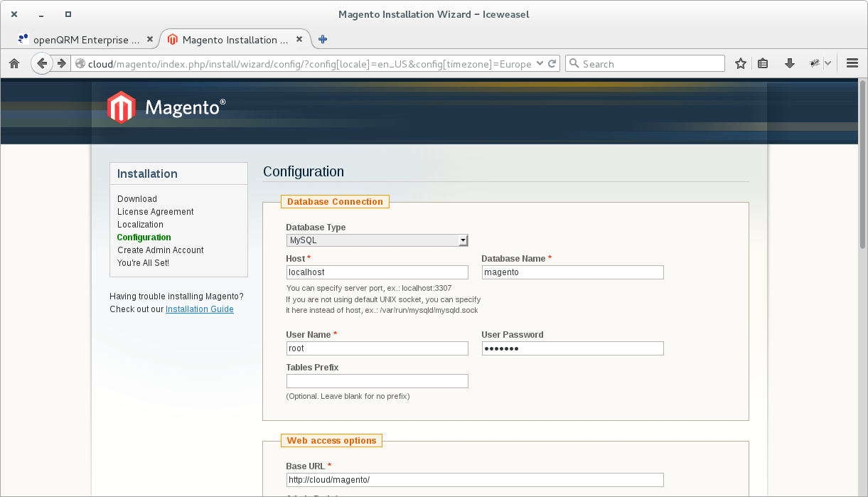The width and height of the screenshot is (868, 497).
Task: Expand the extension button dropdown arrow
Action: [x=827, y=63]
